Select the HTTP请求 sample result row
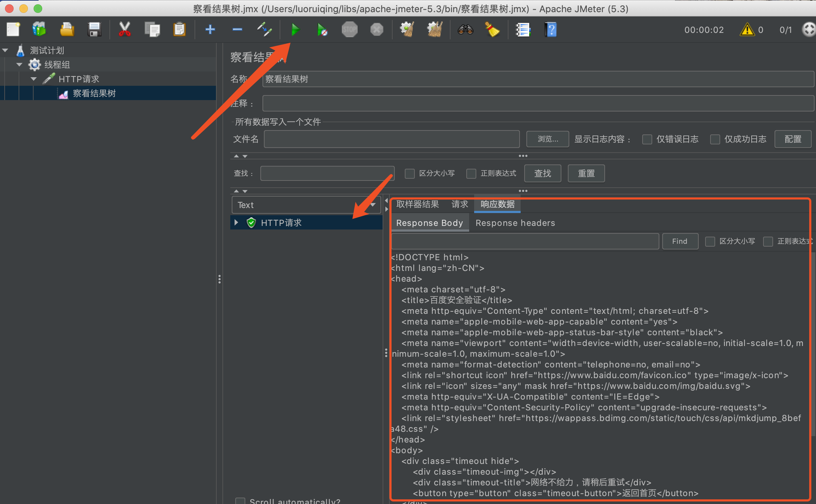 tap(306, 222)
